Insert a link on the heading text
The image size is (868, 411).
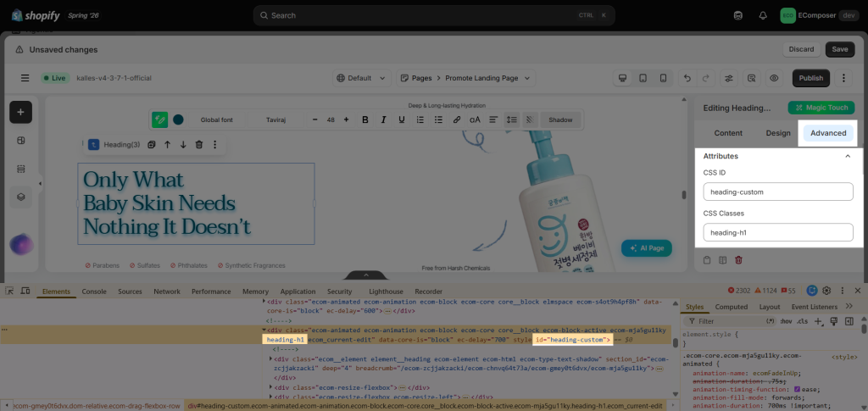click(x=457, y=119)
